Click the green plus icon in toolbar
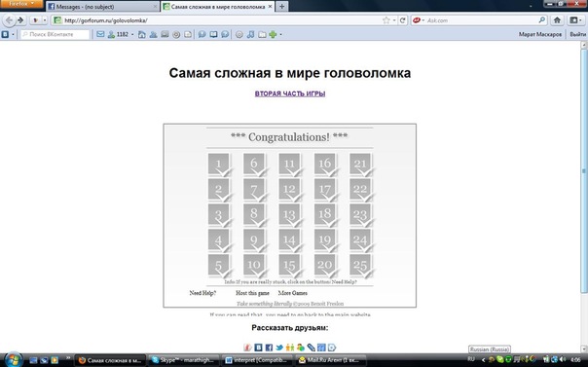The height and width of the screenshot is (367, 588). pyautogui.click(x=273, y=34)
